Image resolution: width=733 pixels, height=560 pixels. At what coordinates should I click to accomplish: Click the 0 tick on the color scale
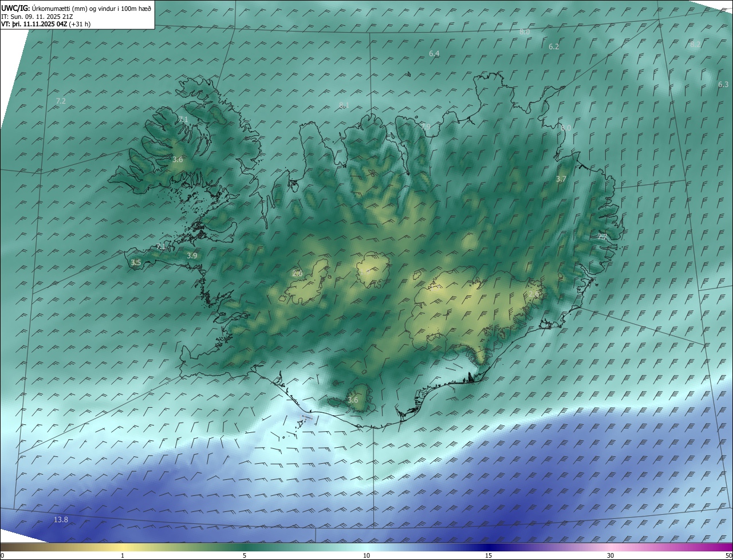[x=2, y=555]
